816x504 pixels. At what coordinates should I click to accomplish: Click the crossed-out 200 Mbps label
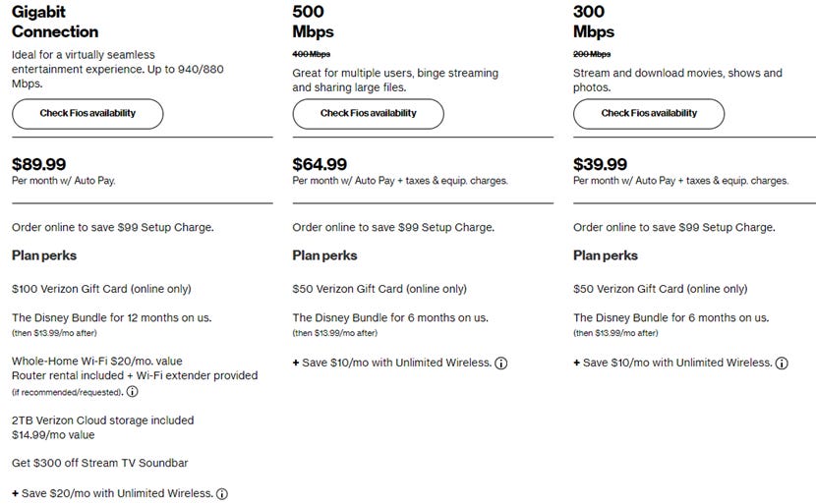592,54
